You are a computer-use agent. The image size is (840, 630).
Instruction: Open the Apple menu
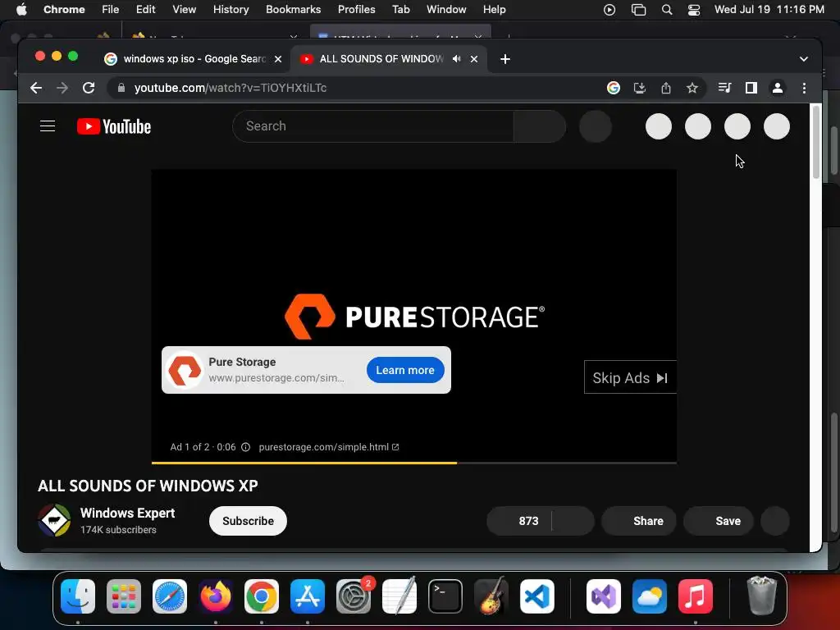21,9
